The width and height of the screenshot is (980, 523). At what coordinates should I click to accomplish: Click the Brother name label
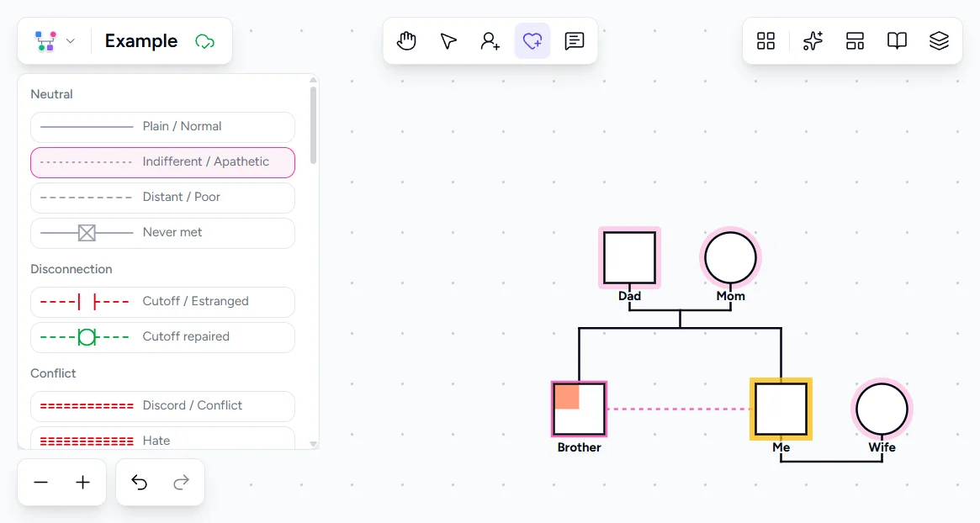click(x=579, y=447)
